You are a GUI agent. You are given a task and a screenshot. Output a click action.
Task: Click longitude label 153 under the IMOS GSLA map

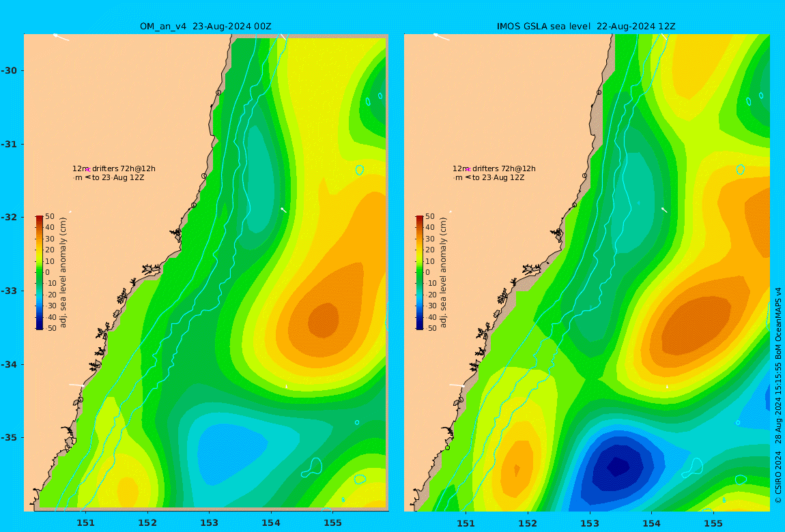(x=590, y=523)
